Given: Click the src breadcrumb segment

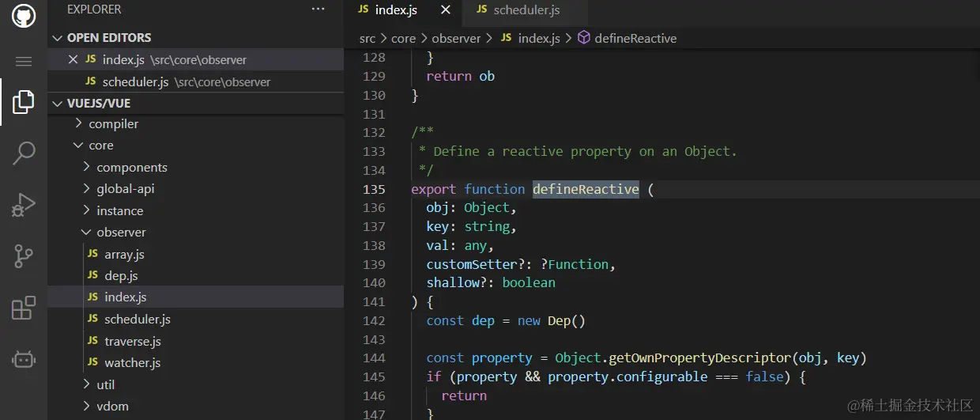Looking at the screenshot, I should (367, 38).
